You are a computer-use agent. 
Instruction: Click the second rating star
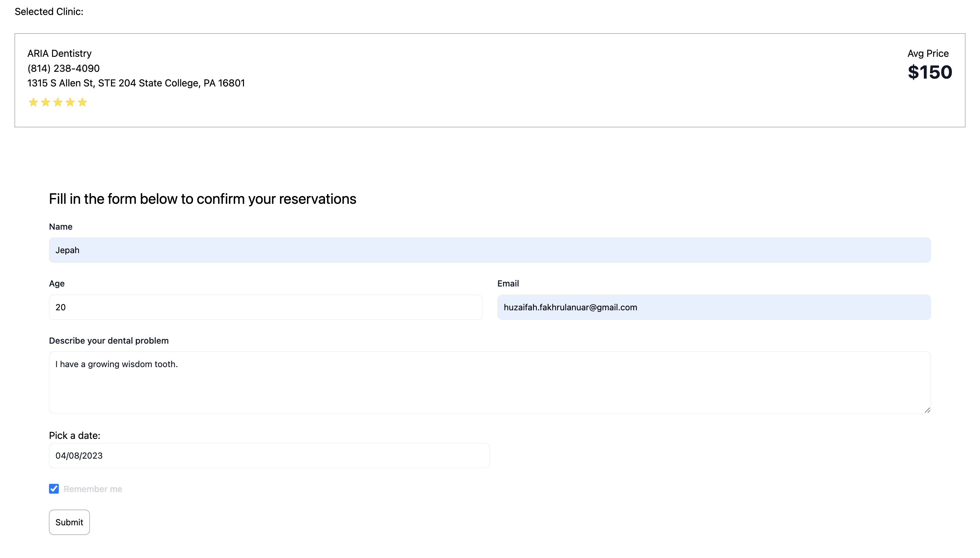(x=46, y=102)
